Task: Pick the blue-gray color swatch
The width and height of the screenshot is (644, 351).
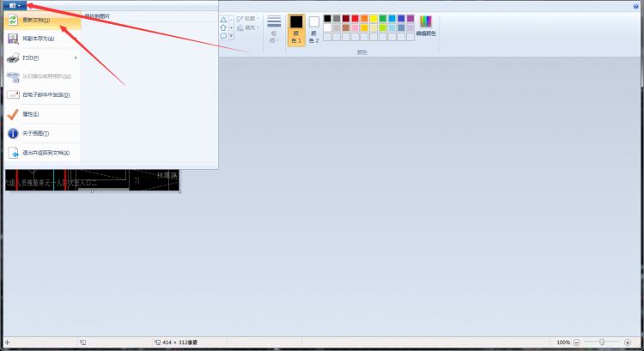Action: [x=401, y=28]
